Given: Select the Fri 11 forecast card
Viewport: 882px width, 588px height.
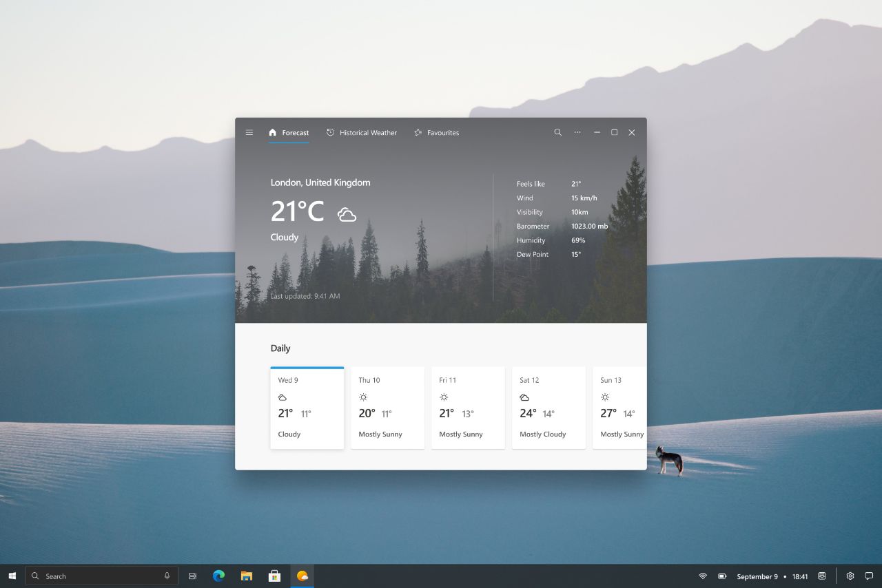Looking at the screenshot, I should coord(469,408).
